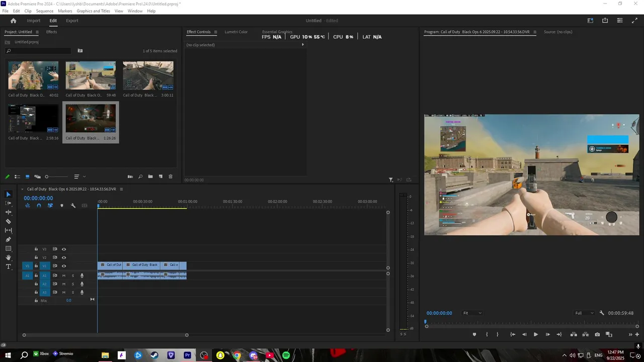The width and height of the screenshot is (644, 362).
Task: Click Program monitor playhead scrubber
Action: point(425,322)
